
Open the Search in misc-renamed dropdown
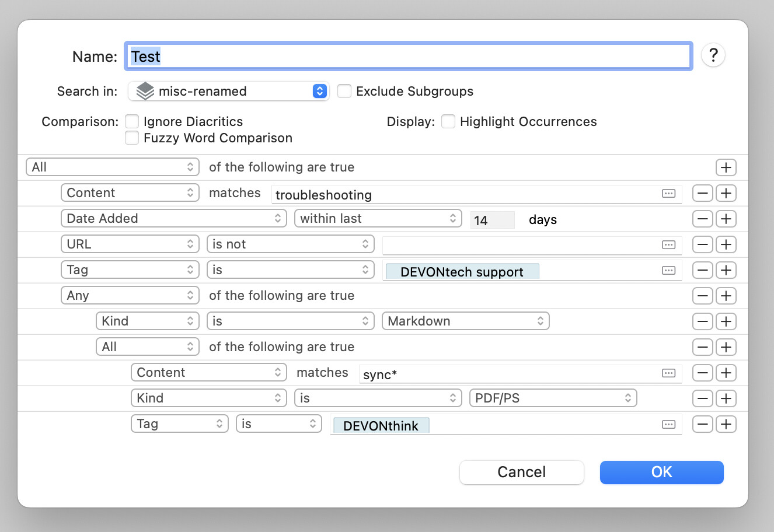point(228,92)
